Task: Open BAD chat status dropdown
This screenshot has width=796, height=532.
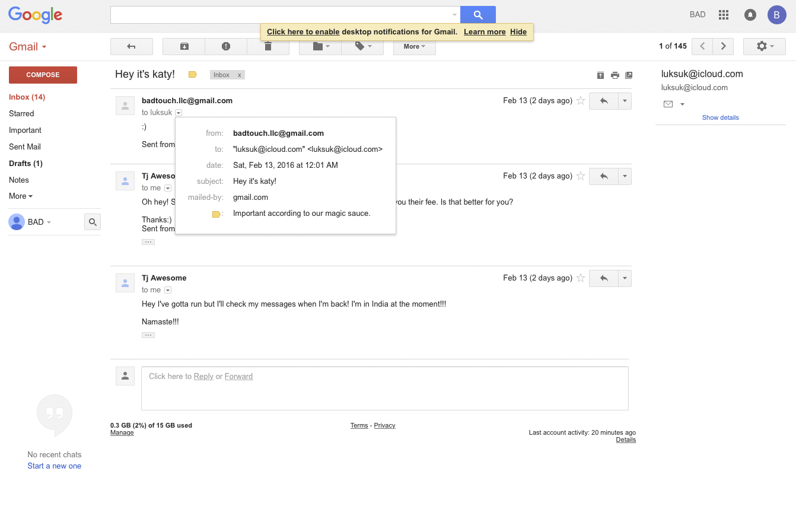Action: (x=39, y=222)
